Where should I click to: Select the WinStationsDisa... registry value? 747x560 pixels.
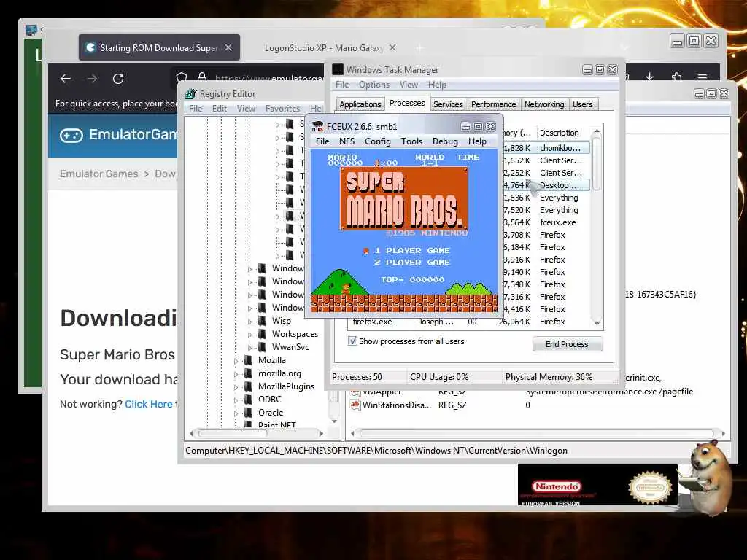(x=396, y=405)
